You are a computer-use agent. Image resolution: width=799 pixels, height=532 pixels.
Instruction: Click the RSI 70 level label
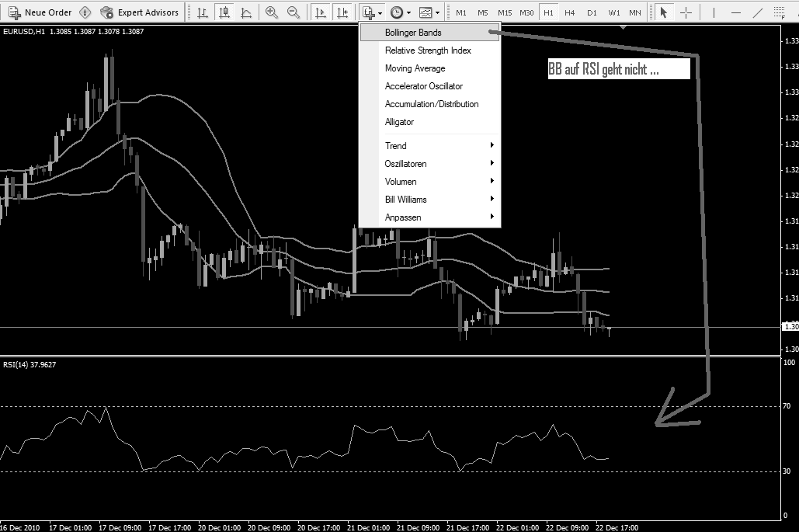[787, 406]
